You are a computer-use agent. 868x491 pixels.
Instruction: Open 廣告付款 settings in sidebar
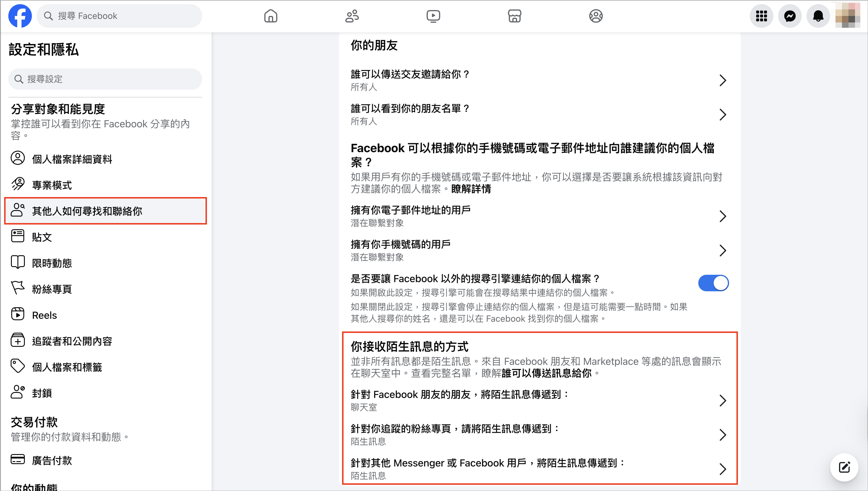point(52,461)
